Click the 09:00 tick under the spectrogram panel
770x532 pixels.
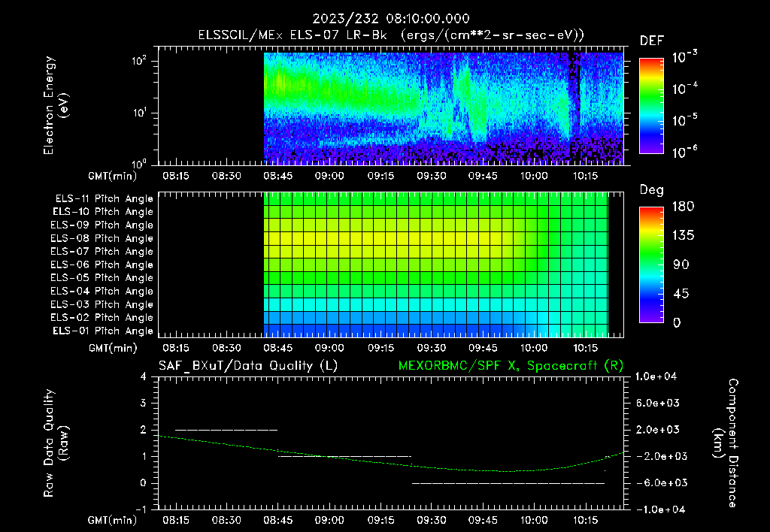[329, 176]
